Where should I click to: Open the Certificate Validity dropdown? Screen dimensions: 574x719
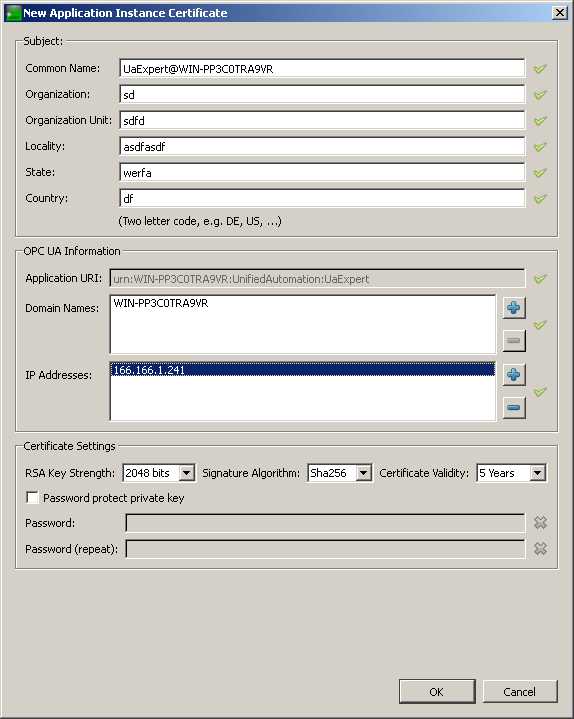[x=538, y=473]
